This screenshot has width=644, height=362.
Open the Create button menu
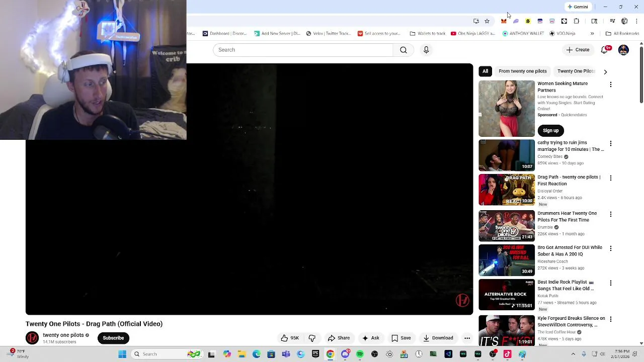578,50
